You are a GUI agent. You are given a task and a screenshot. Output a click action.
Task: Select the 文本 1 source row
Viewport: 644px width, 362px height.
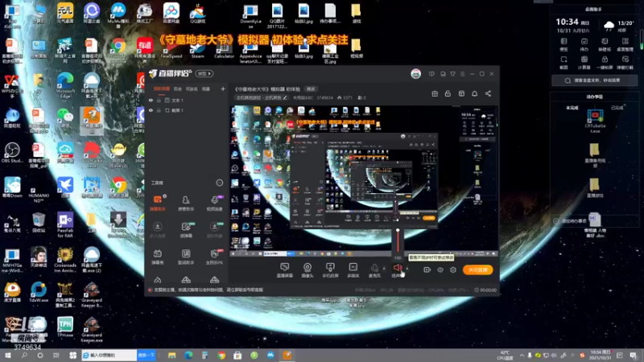[187, 100]
